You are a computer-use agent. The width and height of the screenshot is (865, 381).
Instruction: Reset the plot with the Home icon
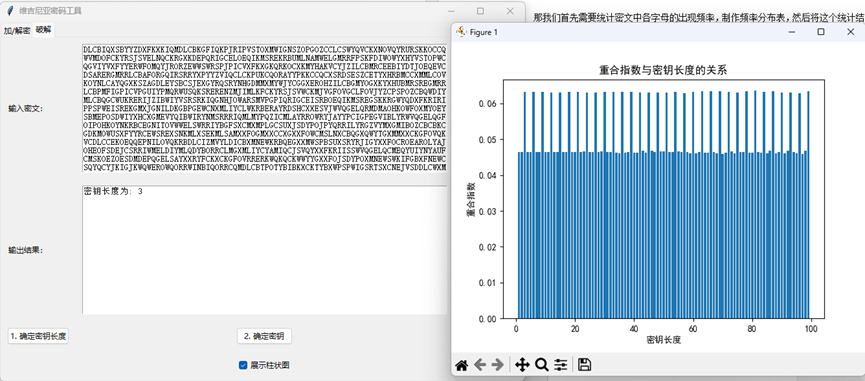(x=462, y=364)
